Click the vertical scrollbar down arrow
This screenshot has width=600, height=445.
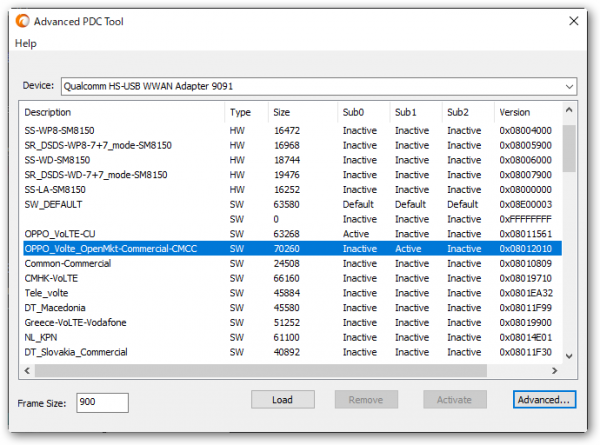click(569, 356)
